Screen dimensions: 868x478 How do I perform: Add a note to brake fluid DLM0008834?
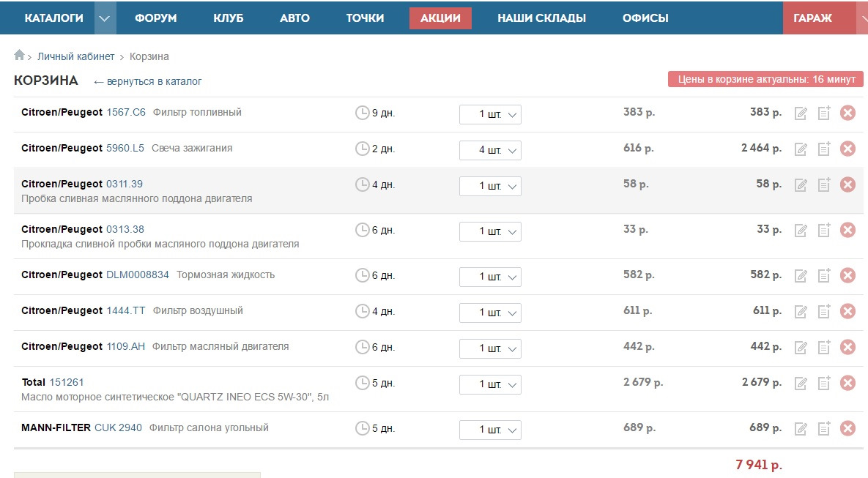[x=824, y=275]
